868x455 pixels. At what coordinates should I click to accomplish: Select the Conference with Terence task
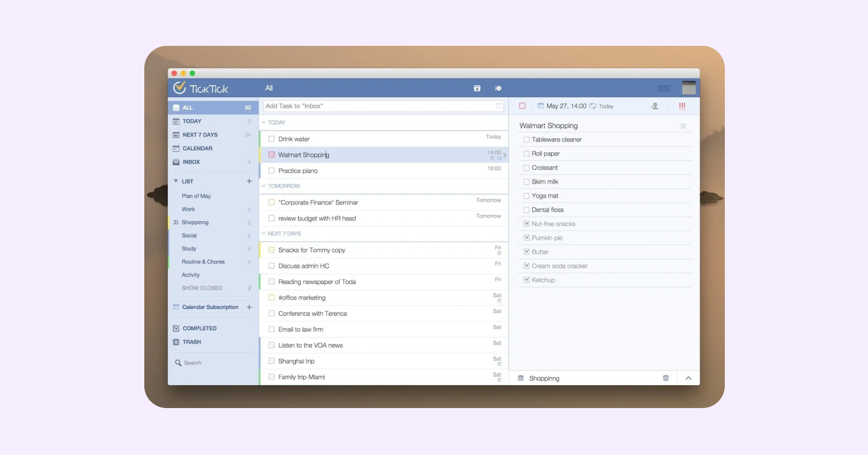[x=384, y=314]
